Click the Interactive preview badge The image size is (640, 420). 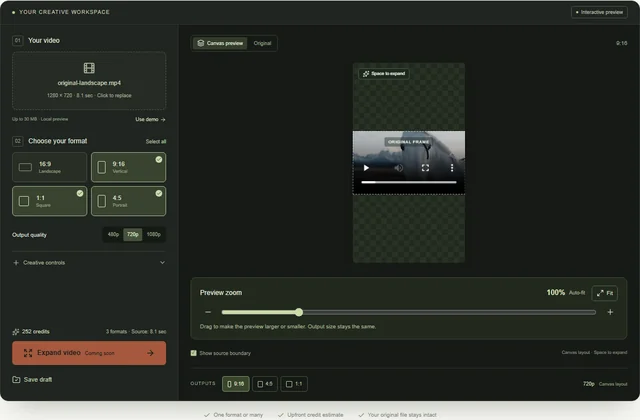coord(599,12)
